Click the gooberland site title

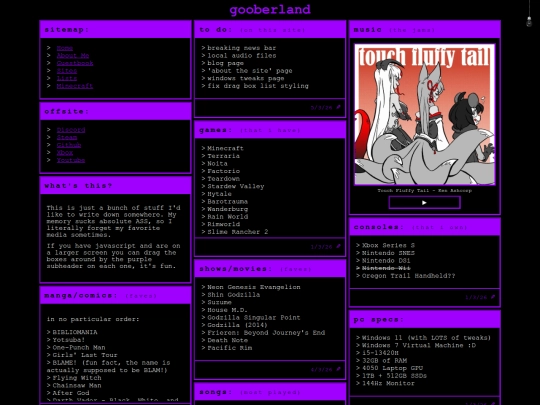tap(270, 9)
